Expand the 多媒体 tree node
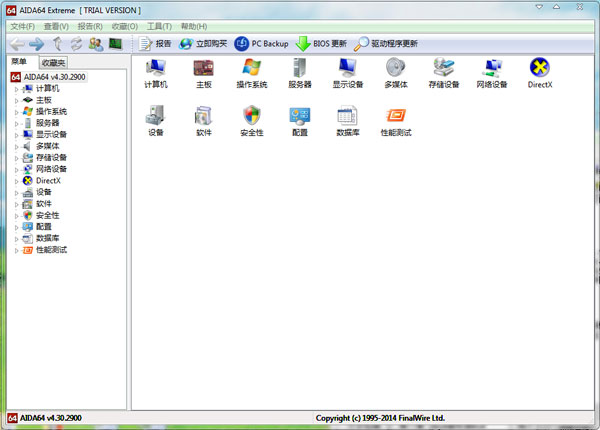The width and height of the screenshot is (600, 430). 16,147
